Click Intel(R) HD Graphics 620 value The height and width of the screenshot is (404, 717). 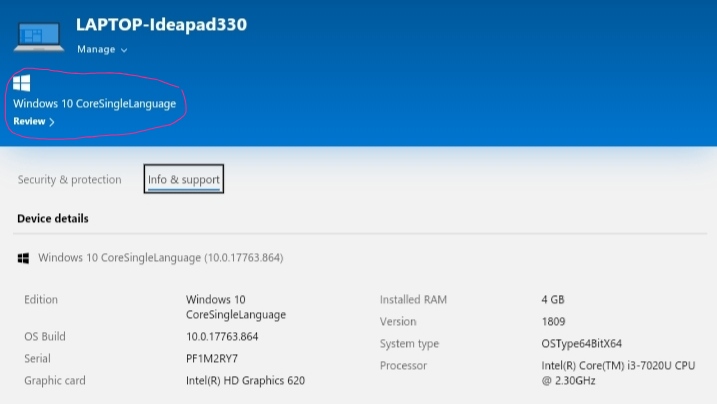245,381
